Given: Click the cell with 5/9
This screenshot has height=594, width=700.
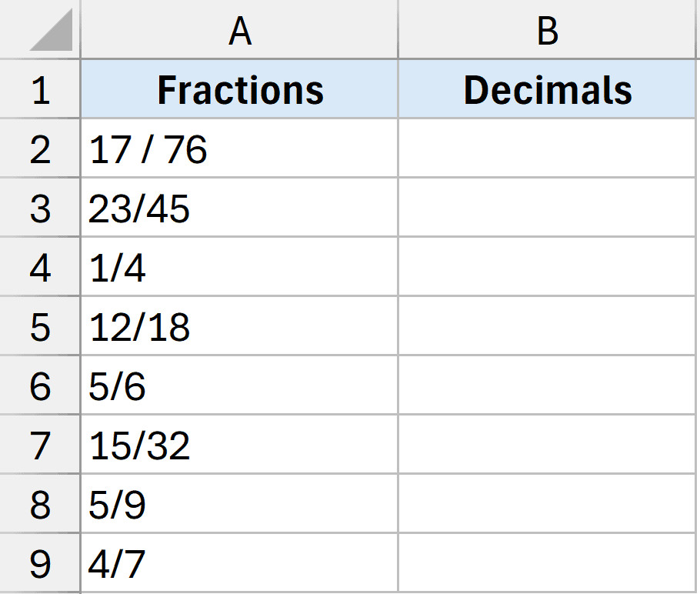Looking at the screenshot, I should pos(239,506).
